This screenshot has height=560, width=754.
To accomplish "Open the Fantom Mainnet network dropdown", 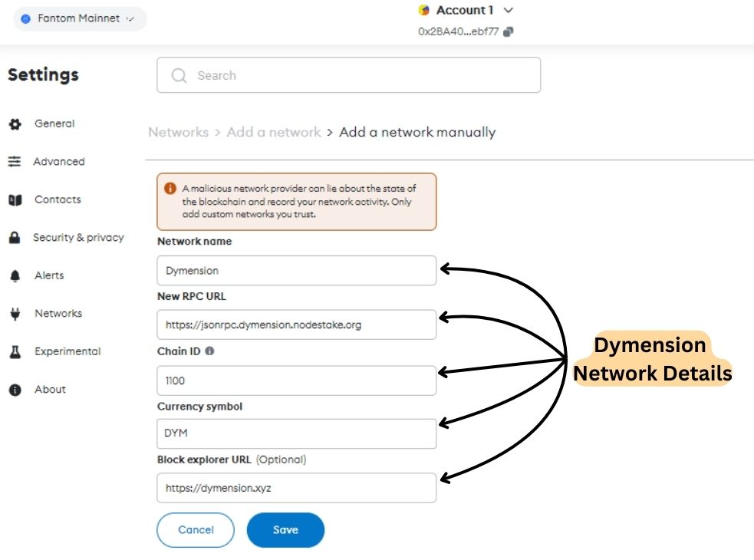I will click(80, 18).
